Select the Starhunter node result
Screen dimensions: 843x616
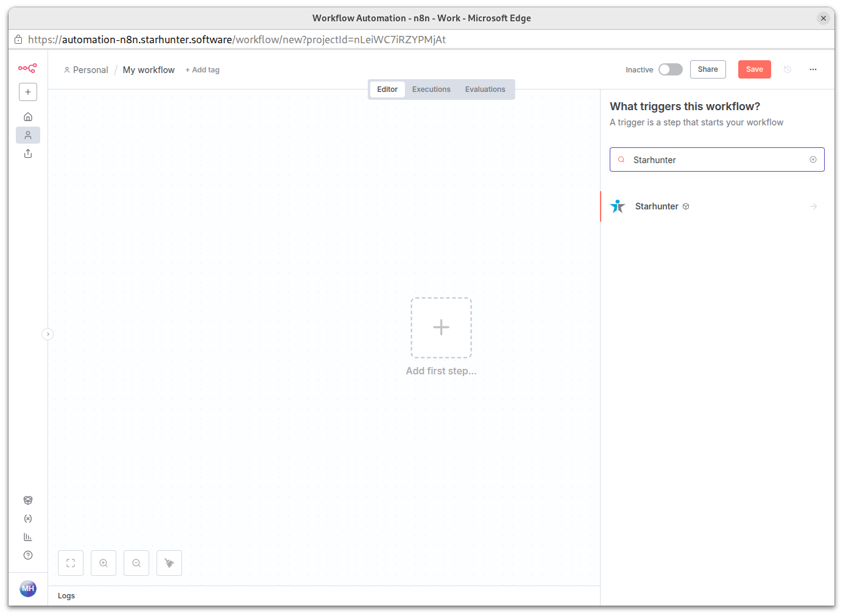(x=717, y=206)
